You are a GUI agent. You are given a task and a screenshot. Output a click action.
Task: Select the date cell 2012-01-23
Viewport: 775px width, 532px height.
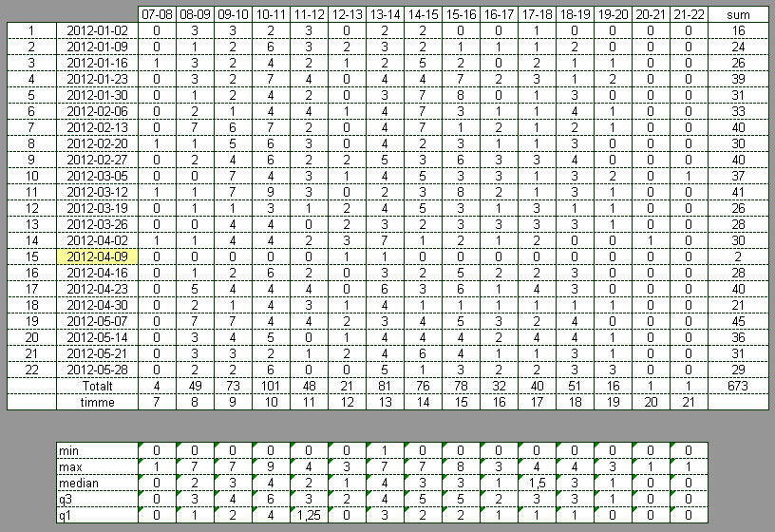pos(98,79)
